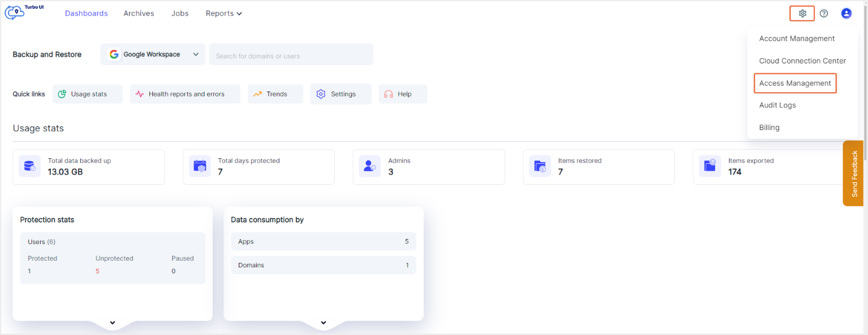Select Access Management from the menu
The width and height of the screenshot is (868, 335).
point(795,83)
